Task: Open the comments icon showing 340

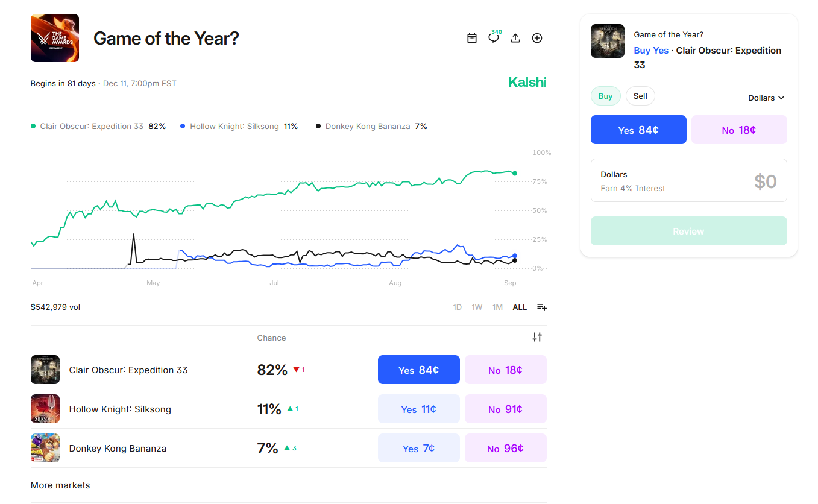Action: [x=494, y=38]
